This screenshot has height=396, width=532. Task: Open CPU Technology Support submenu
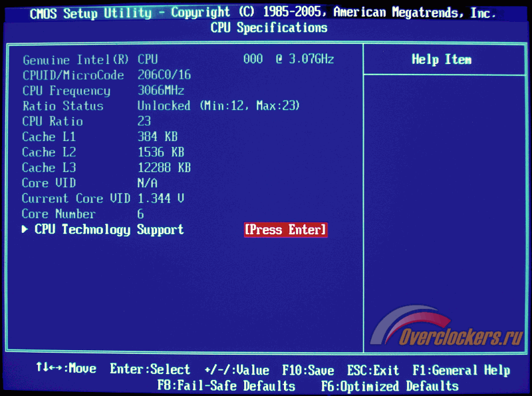(109, 230)
